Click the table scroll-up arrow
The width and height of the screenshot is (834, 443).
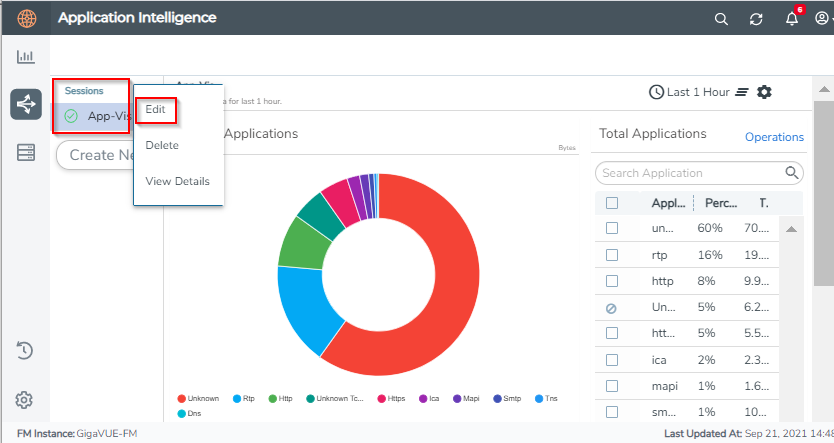(791, 229)
